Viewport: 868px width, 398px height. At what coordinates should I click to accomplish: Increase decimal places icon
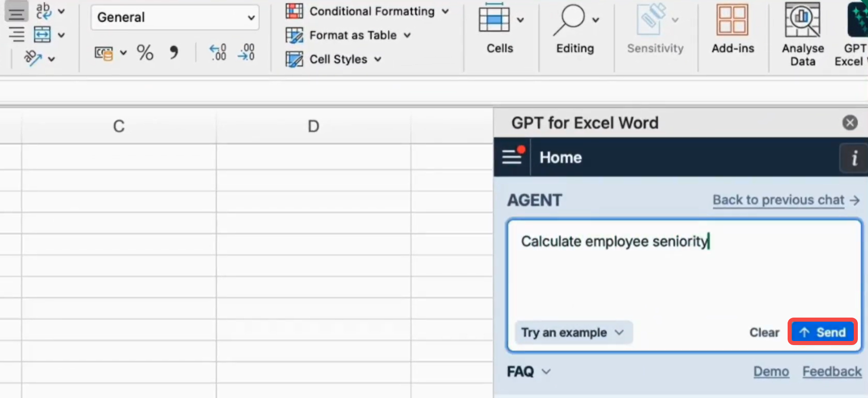click(218, 52)
